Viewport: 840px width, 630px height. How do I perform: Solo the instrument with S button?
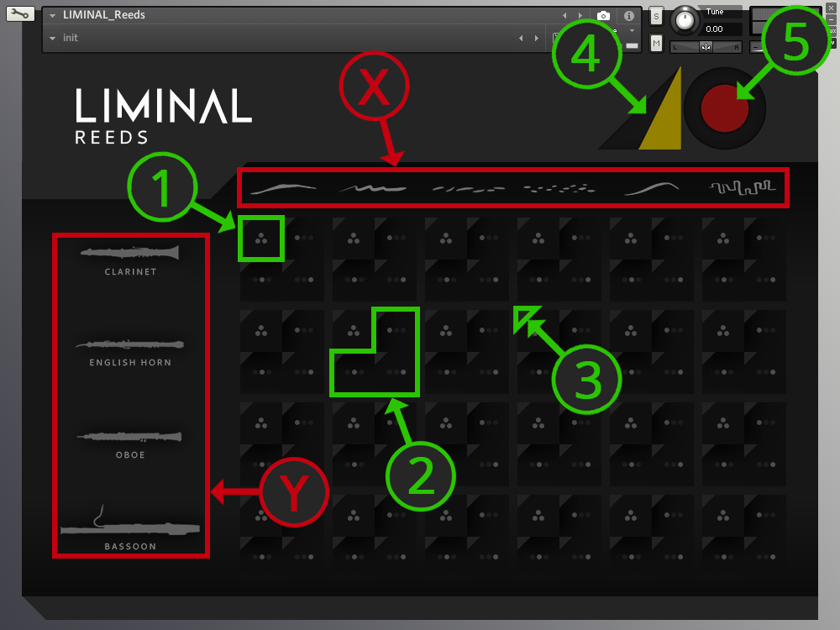(x=656, y=17)
